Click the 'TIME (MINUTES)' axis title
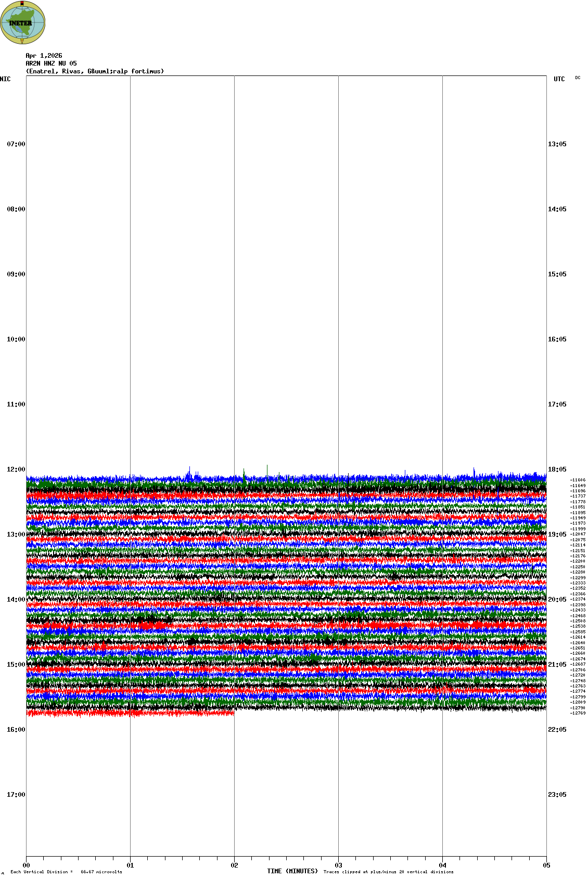 (x=292, y=871)
